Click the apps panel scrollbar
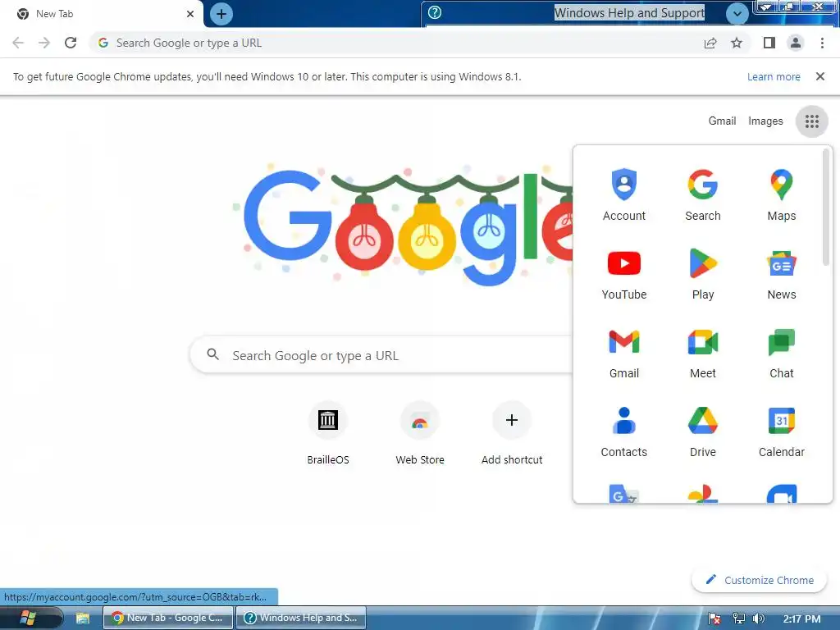Screen dimensions: 840x630 click(x=825, y=207)
